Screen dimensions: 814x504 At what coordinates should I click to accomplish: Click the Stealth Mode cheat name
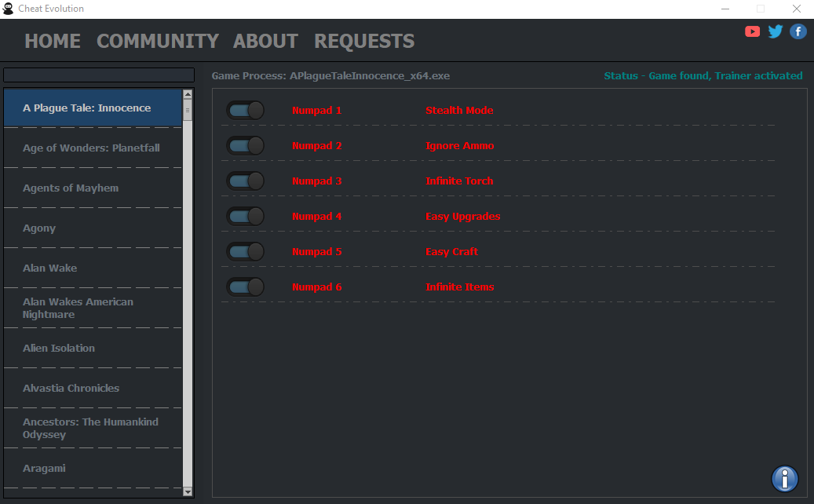coord(459,110)
